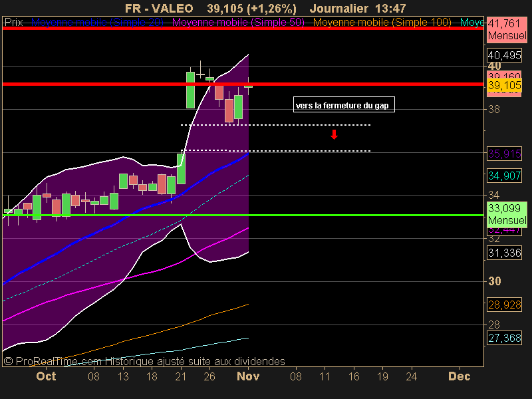Click the 34,907 price tag
Image resolution: width=532 pixels, height=399 pixels.
click(x=504, y=176)
